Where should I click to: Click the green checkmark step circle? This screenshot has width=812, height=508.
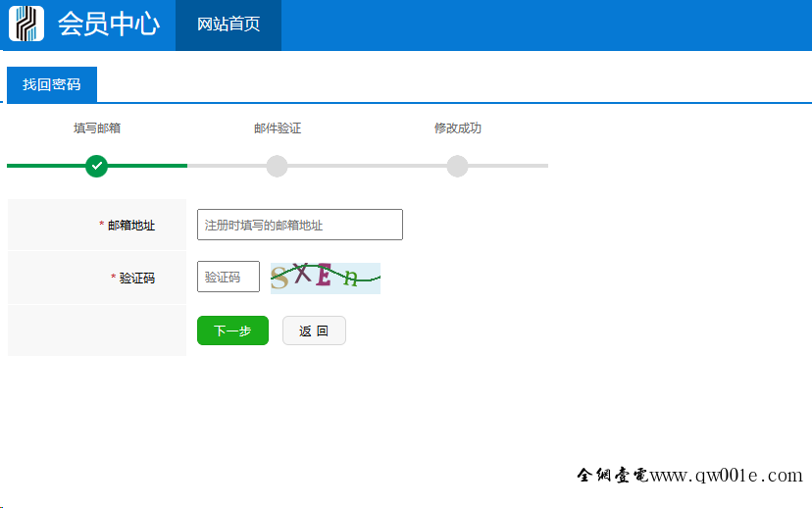pos(96,166)
